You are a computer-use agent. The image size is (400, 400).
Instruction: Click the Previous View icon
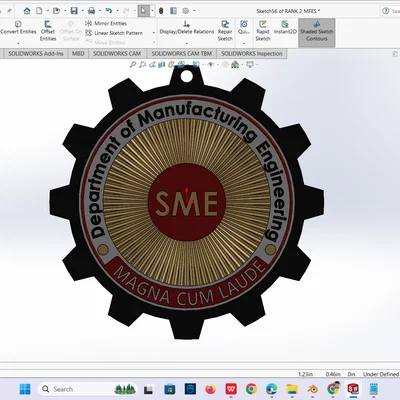[152, 64]
